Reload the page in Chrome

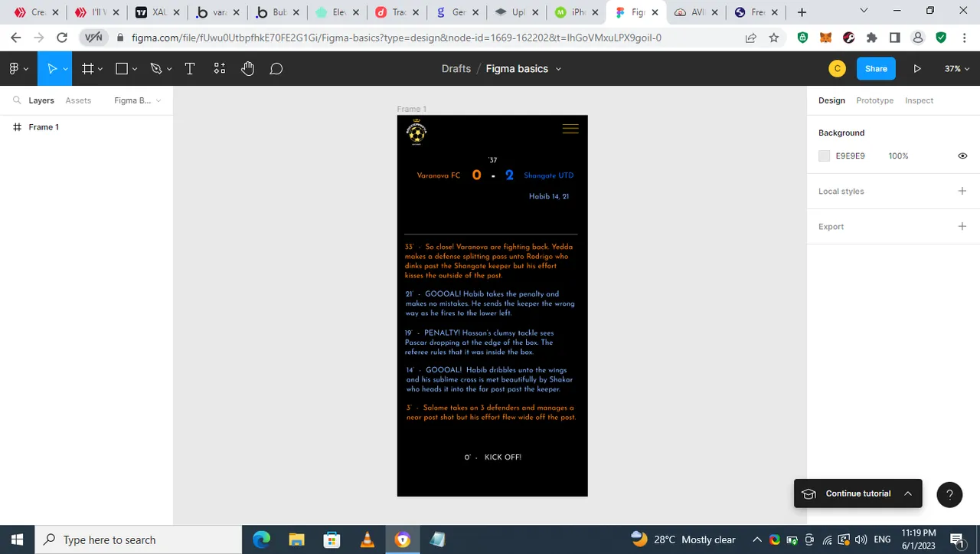pyautogui.click(x=62, y=38)
